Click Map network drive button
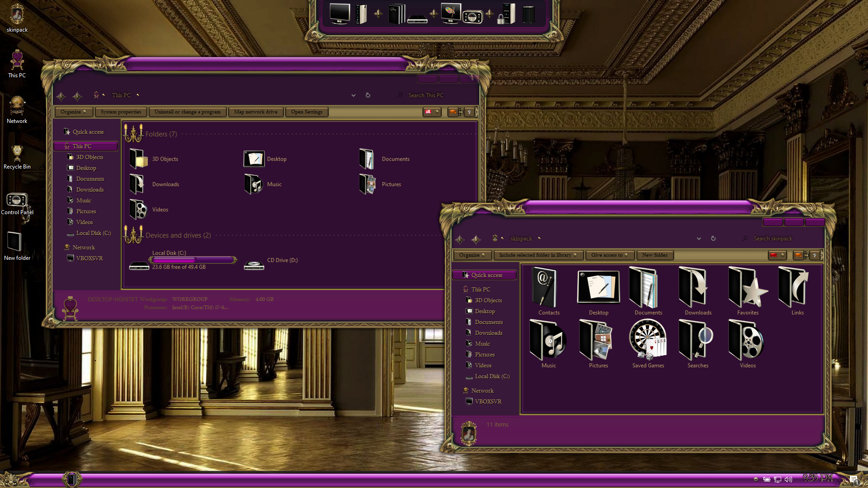Image resolution: width=868 pixels, height=488 pixels. click(x=256, y=112)
